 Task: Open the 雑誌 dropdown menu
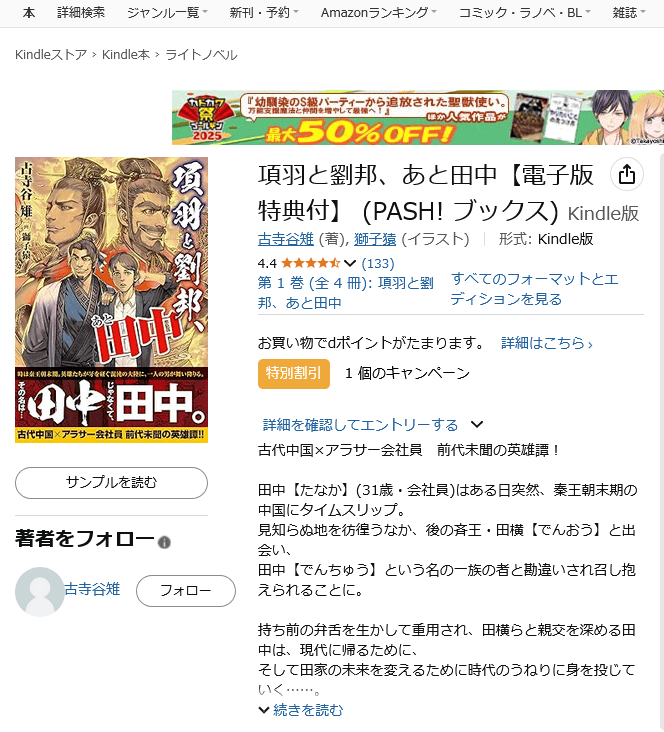click(x=629, y=13)
